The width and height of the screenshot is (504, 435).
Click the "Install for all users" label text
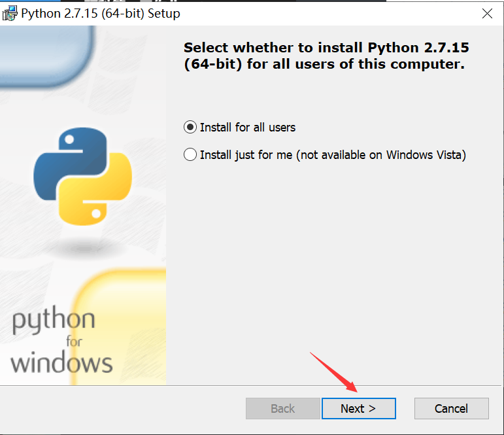(x=248, y=127)
